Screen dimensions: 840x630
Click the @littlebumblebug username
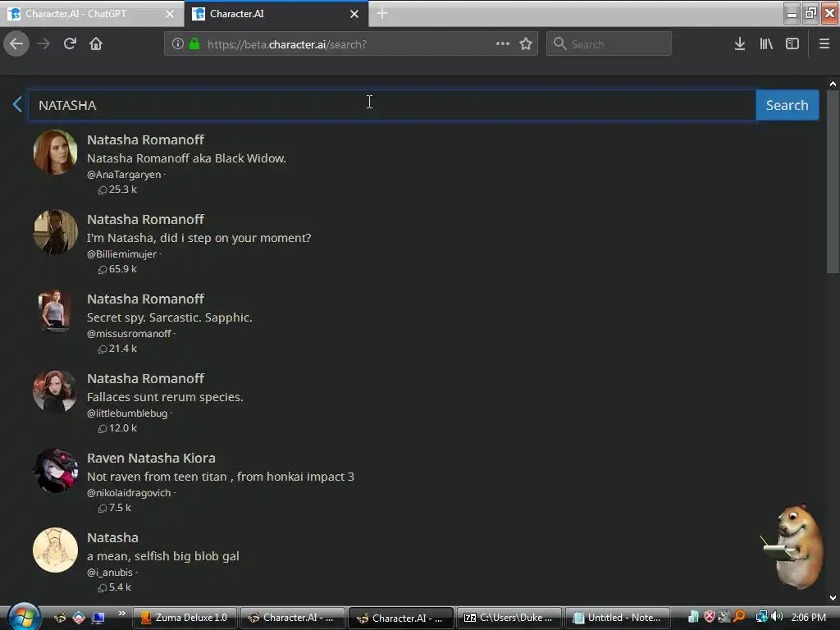[127, 413]
